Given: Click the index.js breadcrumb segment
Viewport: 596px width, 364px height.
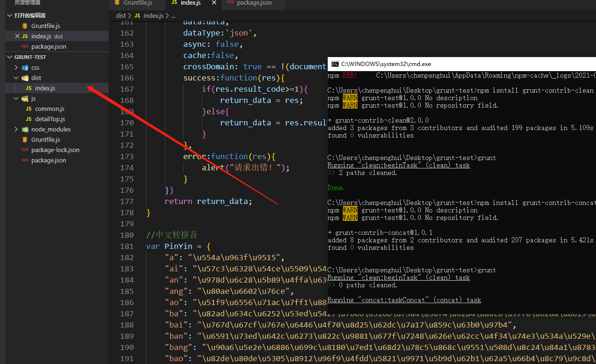Looking at the screenshot, I should point(153,15).
